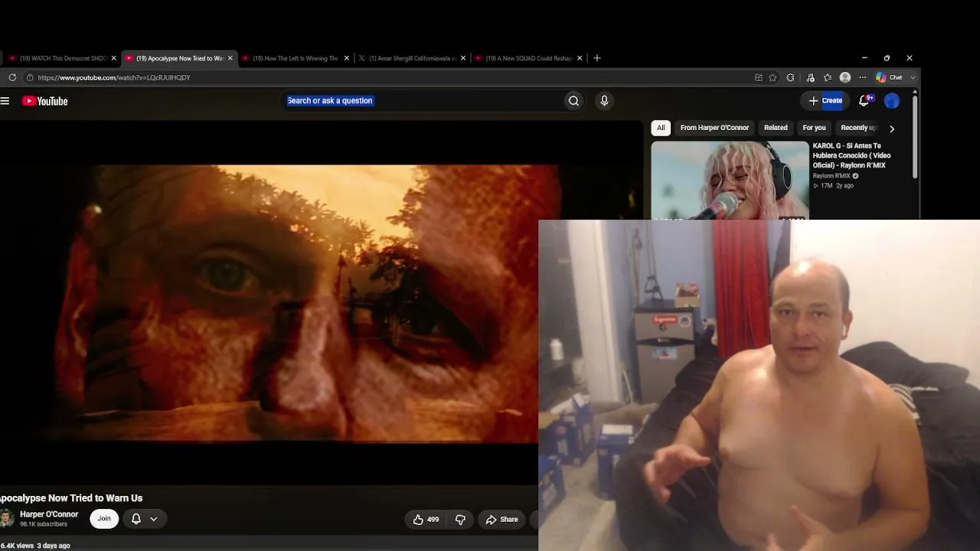Open KAROL G video title link

pos(851,155)
